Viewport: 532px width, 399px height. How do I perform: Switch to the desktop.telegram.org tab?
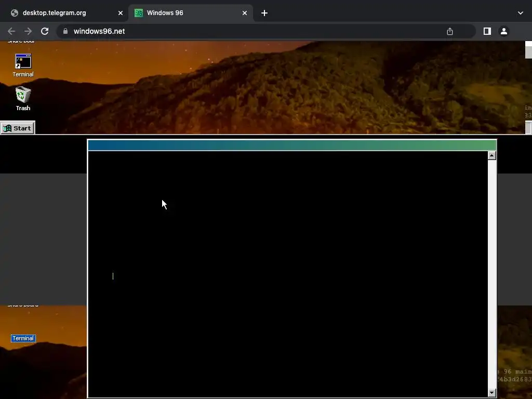(x=67, y=13)
